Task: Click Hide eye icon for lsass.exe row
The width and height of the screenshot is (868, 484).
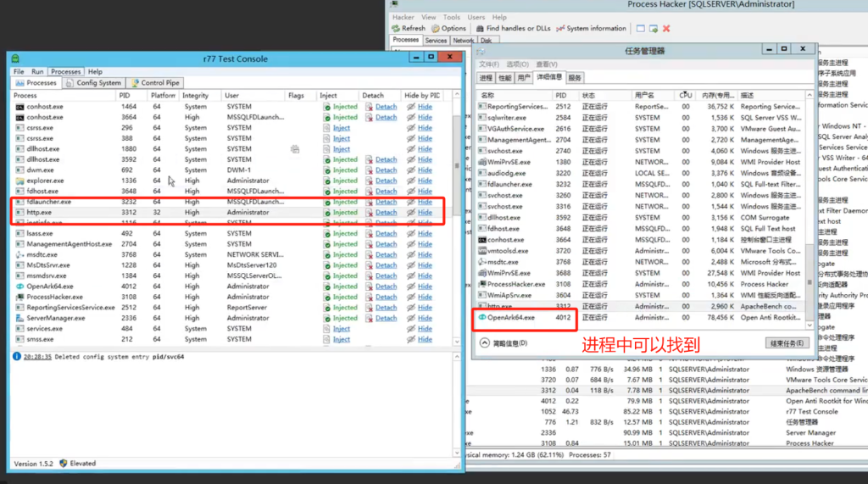Action: click(x=411, y=234)
